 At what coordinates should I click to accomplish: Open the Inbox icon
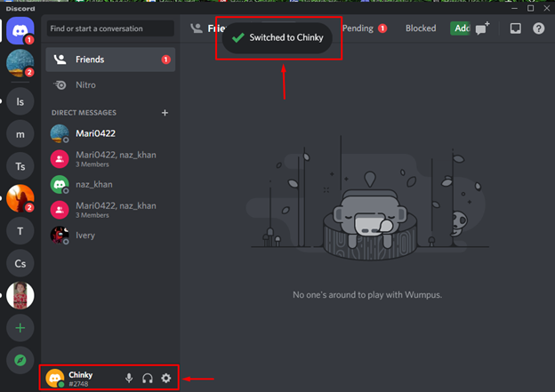click(x=515, y=28)
